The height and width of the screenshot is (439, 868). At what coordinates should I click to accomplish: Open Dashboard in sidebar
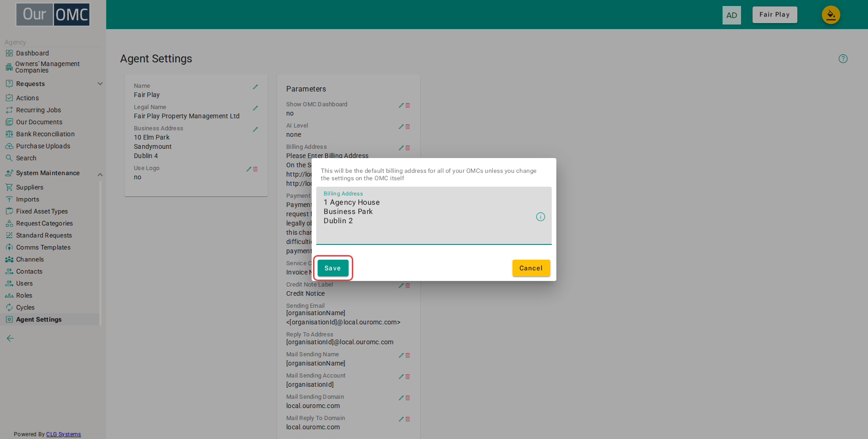click(x=32, y=53)
